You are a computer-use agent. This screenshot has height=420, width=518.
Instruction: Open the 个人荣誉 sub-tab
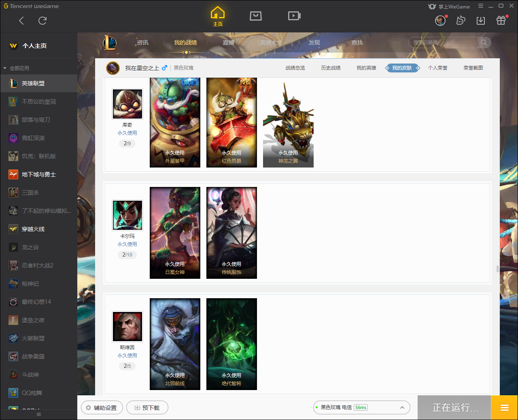437,68
